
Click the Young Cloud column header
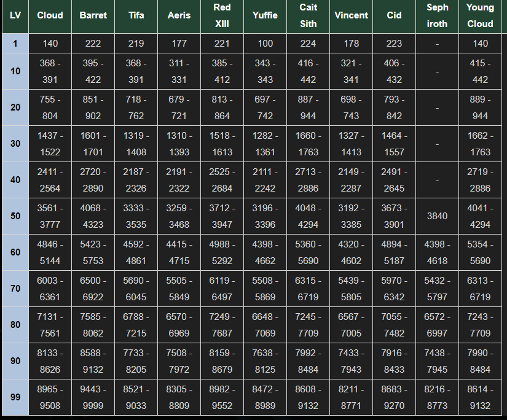pos(480,15)
